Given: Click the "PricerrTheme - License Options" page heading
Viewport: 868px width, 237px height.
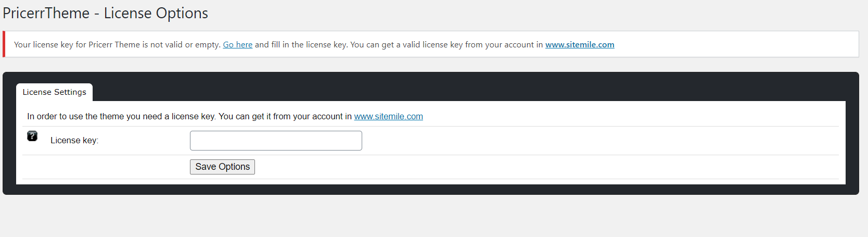Looking at the screenshot, I should [105, 13].
